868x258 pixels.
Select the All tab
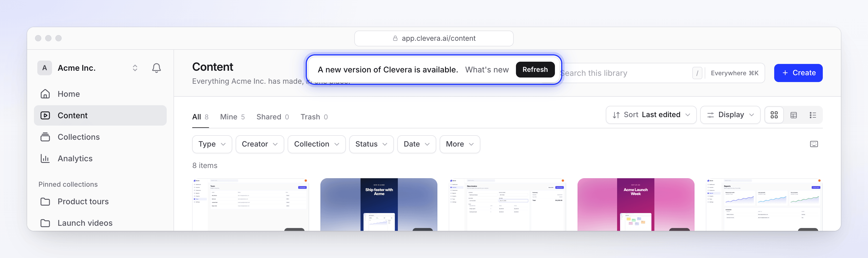[200, 117]
